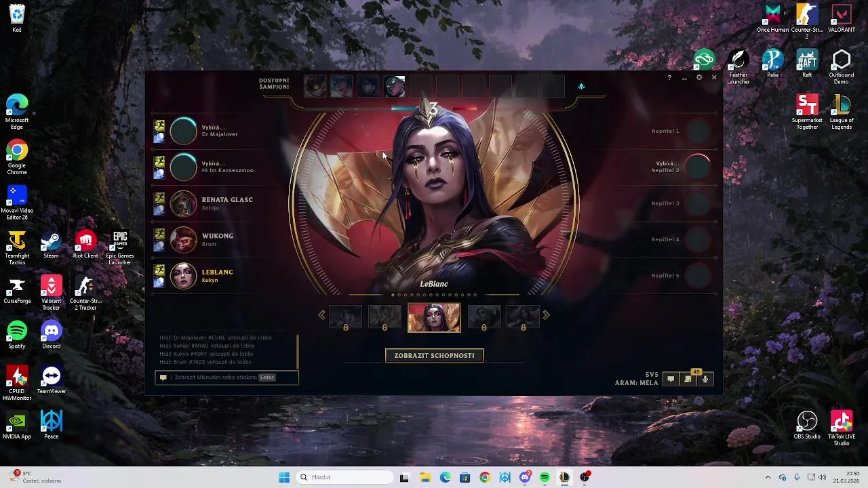Select LeBlanc portrait in team list

point(183,276)
